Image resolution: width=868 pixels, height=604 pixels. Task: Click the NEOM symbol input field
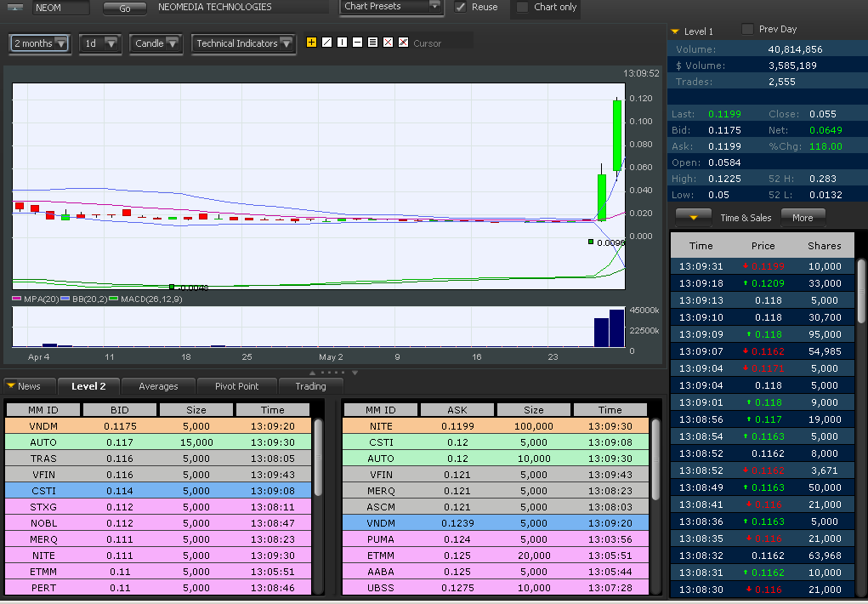[60, 8]
